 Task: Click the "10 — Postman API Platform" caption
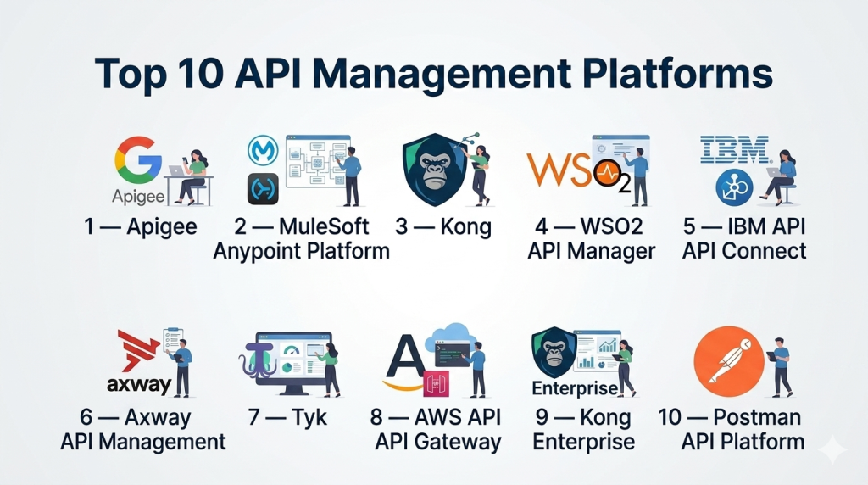732,429
